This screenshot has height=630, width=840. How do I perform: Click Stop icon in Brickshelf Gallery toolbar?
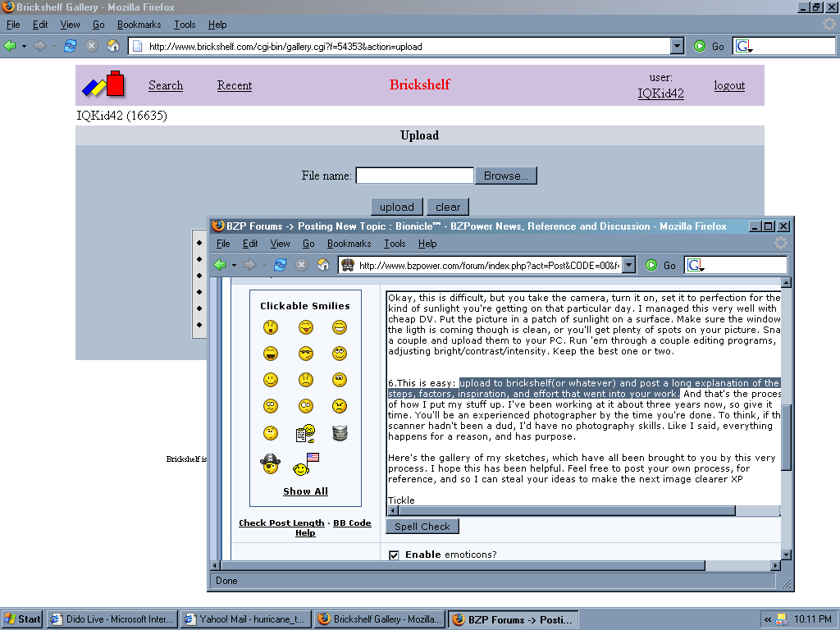coord(92,46)
